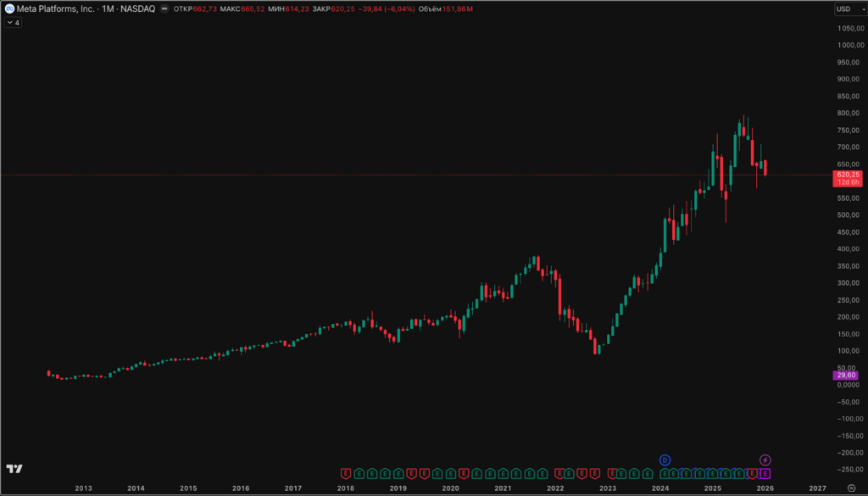Click the 800,00 level on price scale

pyautogui.click(x=848, y=113)
